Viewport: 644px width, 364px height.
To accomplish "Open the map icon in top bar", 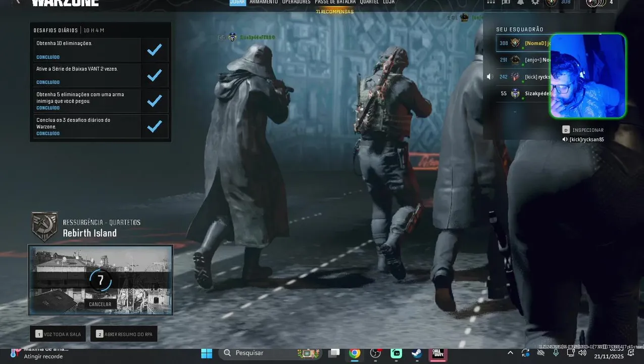I will (x=506, y=3).
